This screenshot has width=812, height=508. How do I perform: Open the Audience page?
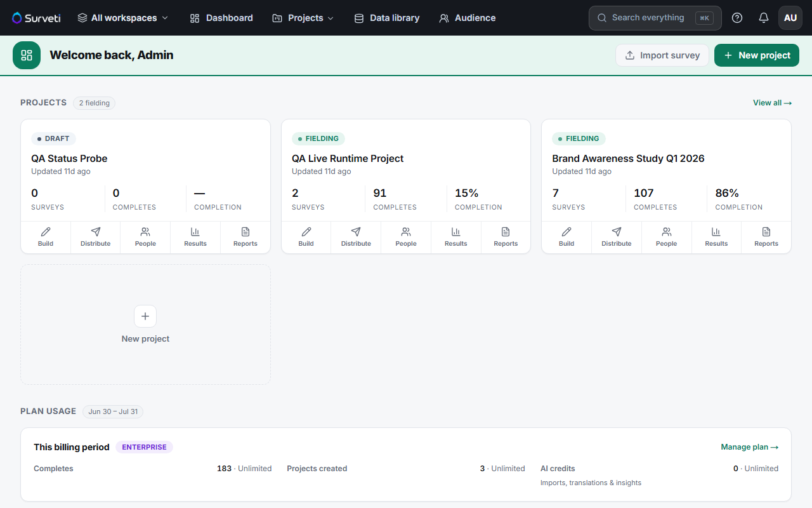[468, 18]
